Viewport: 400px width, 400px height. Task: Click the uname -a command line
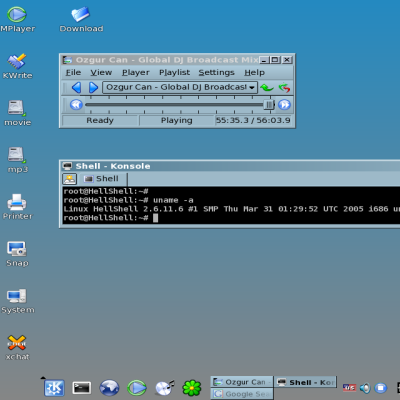[128, 200]
